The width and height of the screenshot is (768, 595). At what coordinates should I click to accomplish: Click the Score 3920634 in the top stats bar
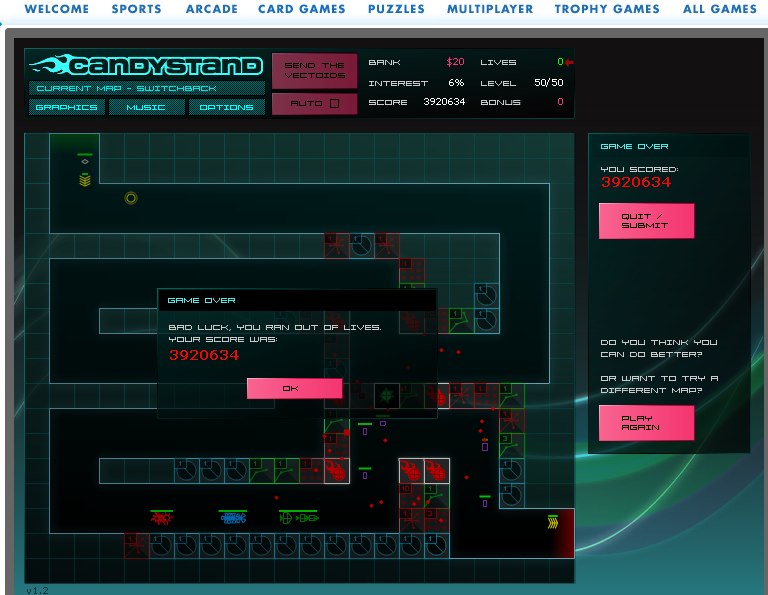[x=444, y=102]
